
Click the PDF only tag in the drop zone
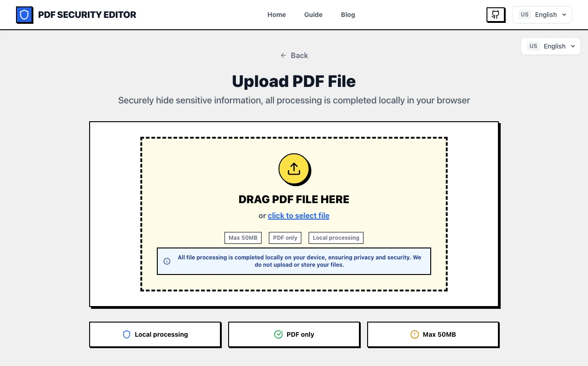tap(285, 238)
